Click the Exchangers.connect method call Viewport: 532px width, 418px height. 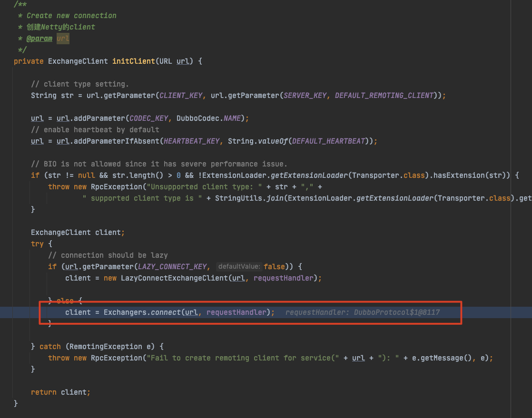tap(142, 312)
